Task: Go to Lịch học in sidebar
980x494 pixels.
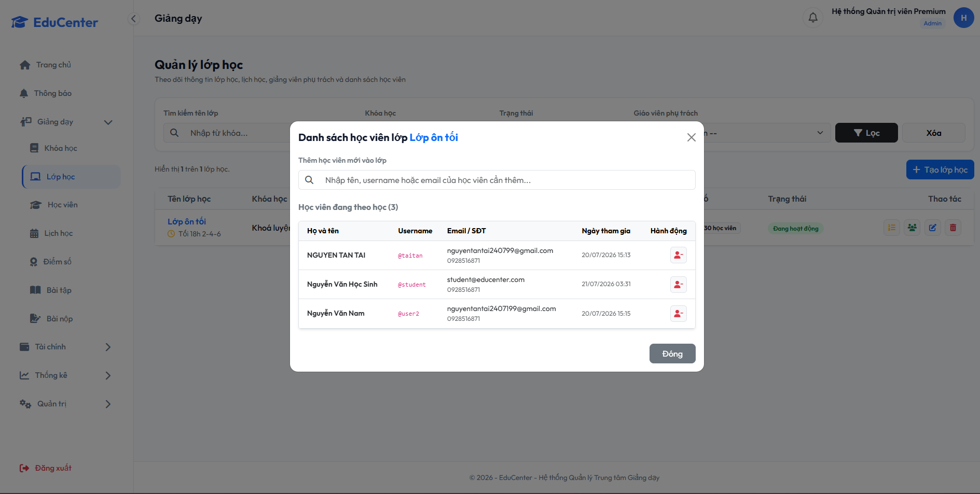Action: [58, 233]
